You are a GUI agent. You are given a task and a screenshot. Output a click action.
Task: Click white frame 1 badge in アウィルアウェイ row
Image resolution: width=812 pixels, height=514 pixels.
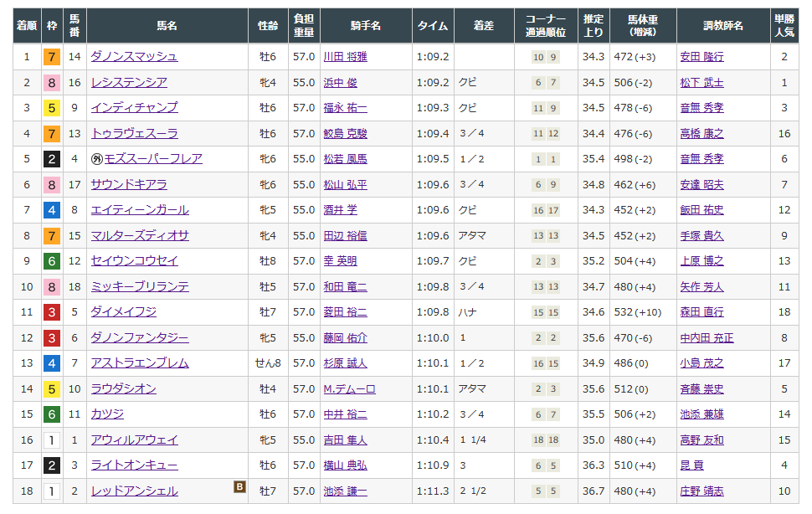[x=52, y=440]
